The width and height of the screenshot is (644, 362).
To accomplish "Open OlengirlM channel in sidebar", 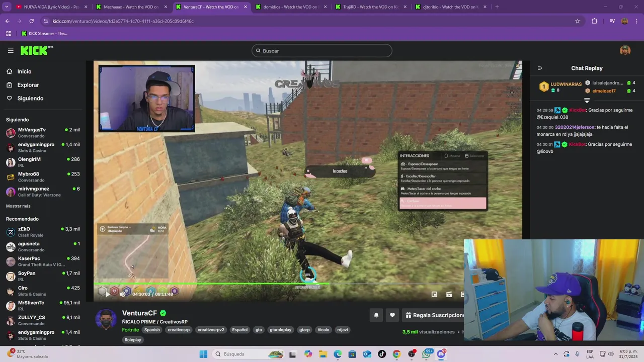I will click(x=43, y=162).
